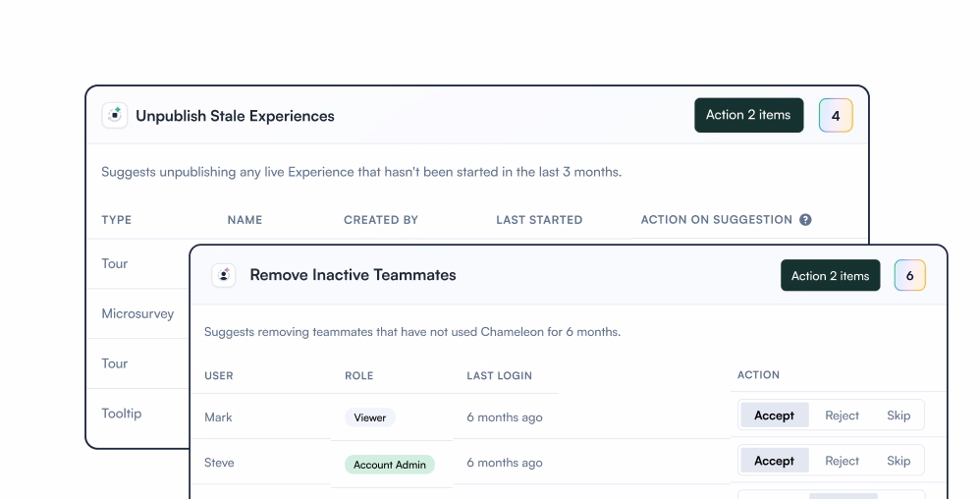Click the count badge showing 6
This screenshot has width=980, height=499.
click(x=909, y=275)
